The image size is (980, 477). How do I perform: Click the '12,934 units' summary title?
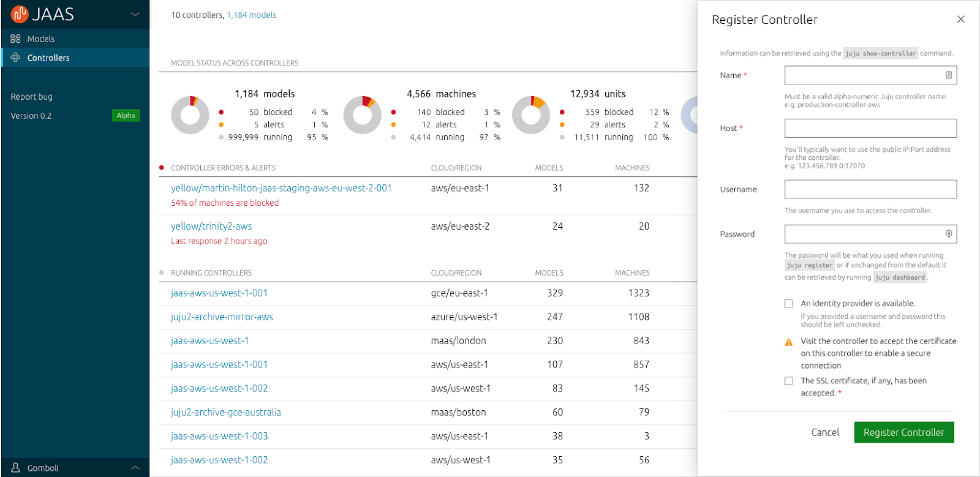pos(598,94)
